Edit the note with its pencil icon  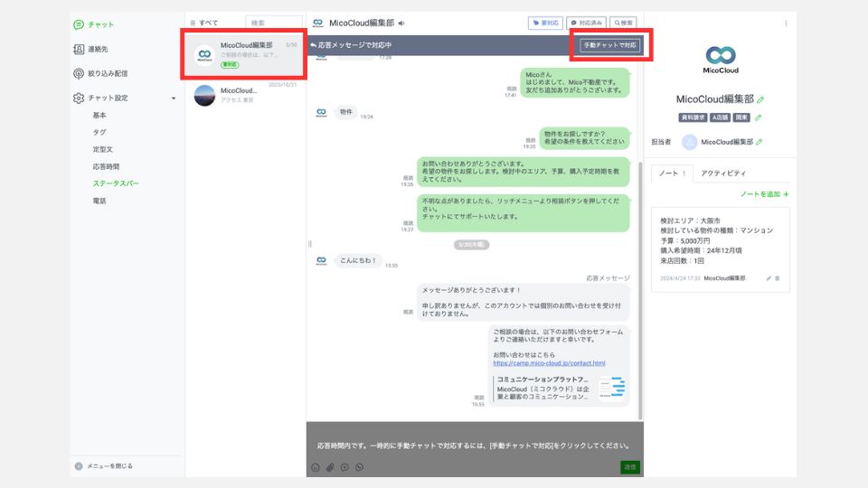(769, 278)
